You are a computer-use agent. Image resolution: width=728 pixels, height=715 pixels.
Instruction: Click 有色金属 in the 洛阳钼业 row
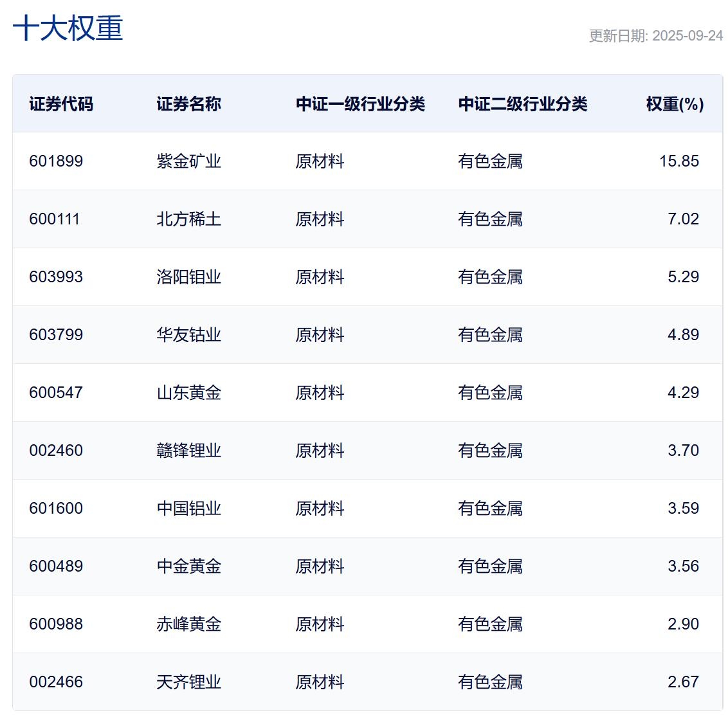coord(490,276)
